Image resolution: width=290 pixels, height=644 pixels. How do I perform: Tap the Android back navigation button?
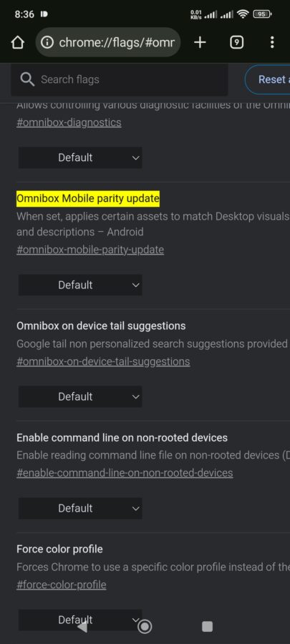pyautogui.click(x=82, y=626)
